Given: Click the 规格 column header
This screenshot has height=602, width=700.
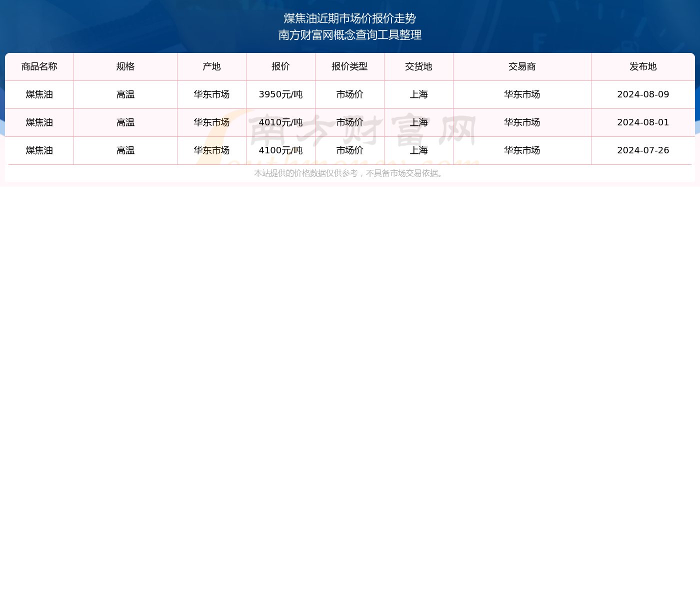Looking at the screenshot, I should [x=125, y=67].
